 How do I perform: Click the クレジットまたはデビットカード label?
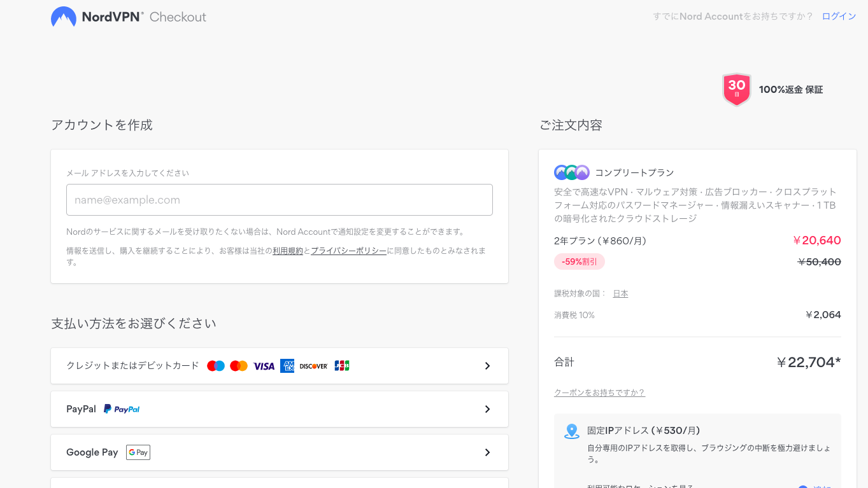[132, 366]
